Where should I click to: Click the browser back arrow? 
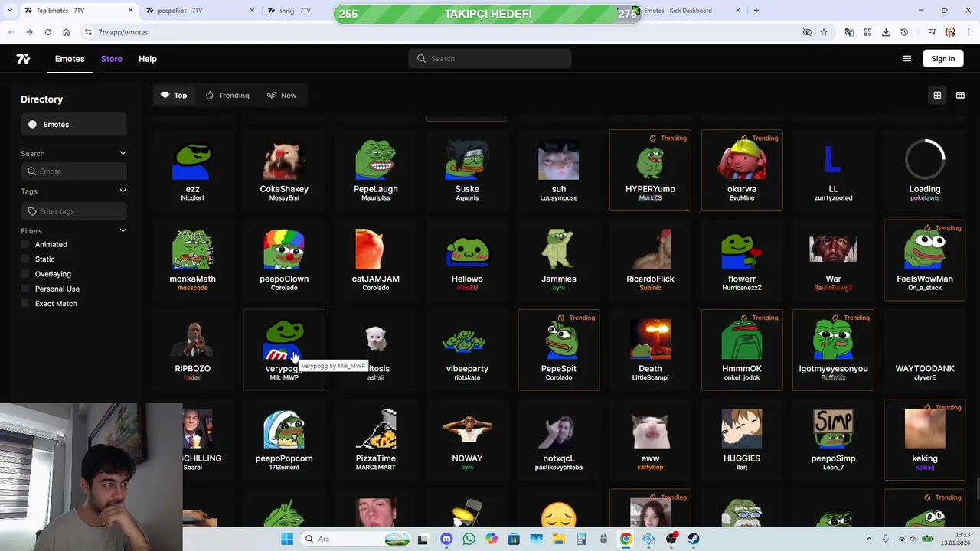pos(11,32)
